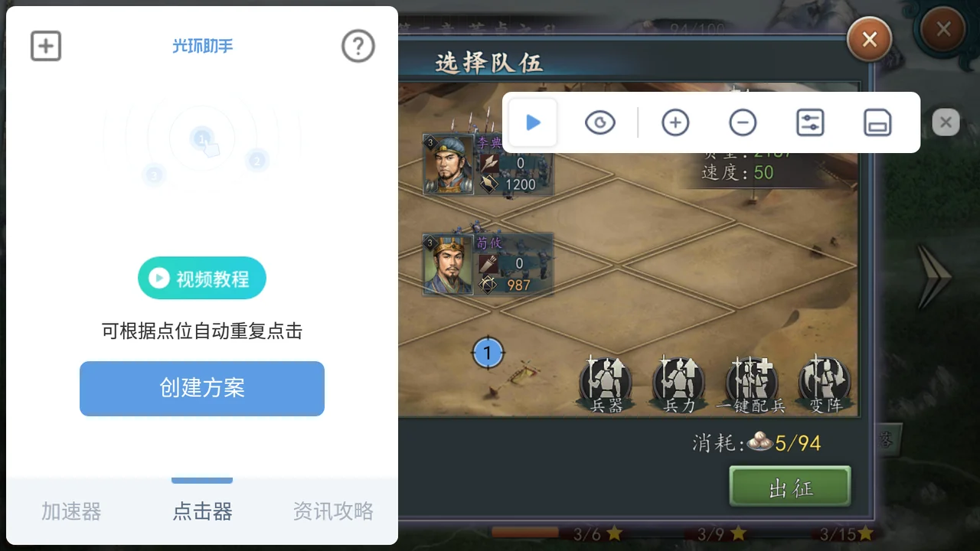
Task: Watch the 视频教程 video tutorial
Action: coord(202,278)
